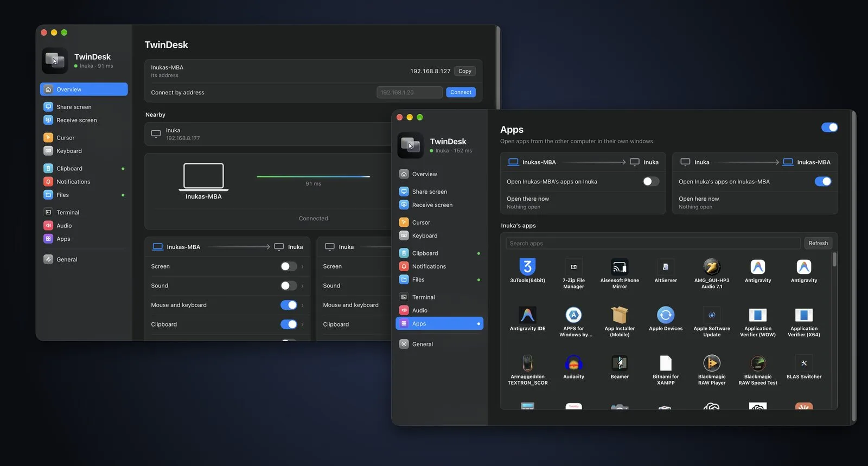
Task: Launch Antigravity IDE from the apps grid
Action: tap(527, 315)
